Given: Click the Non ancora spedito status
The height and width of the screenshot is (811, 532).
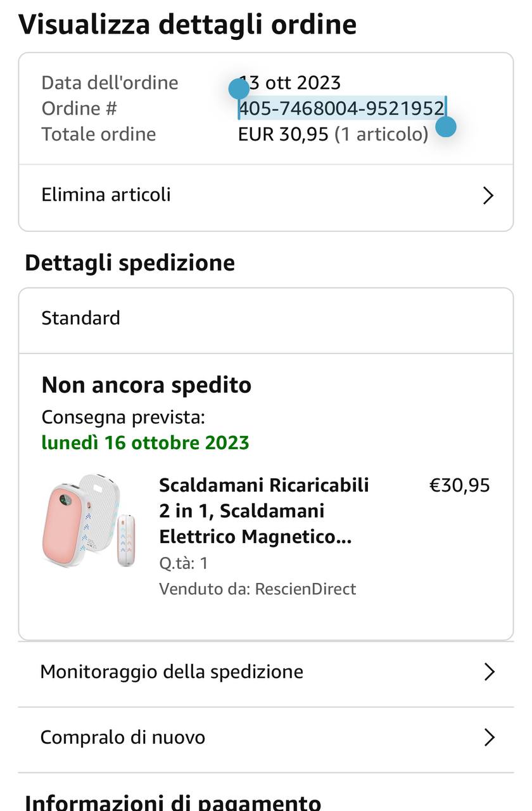Looking at the screenshot, I should 146,385.
